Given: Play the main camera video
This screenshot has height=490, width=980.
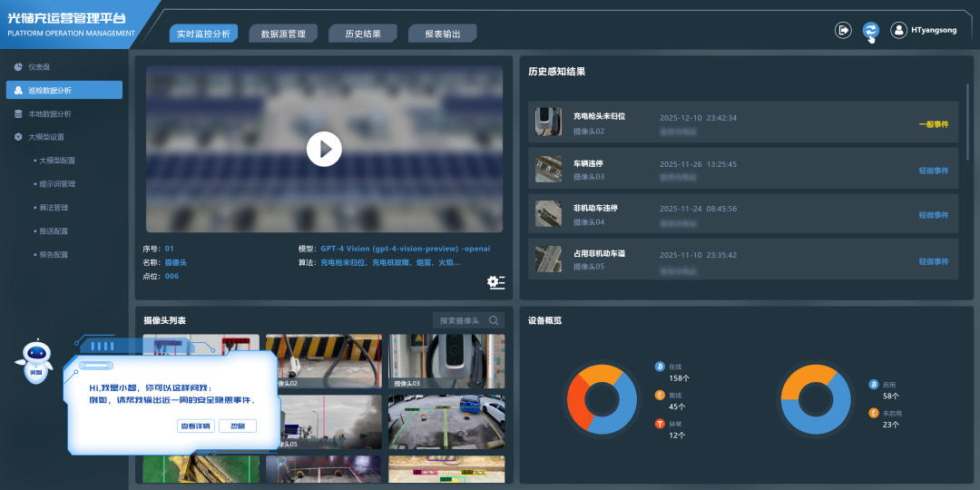Looking at the screenshot, I should coord(324,149).
